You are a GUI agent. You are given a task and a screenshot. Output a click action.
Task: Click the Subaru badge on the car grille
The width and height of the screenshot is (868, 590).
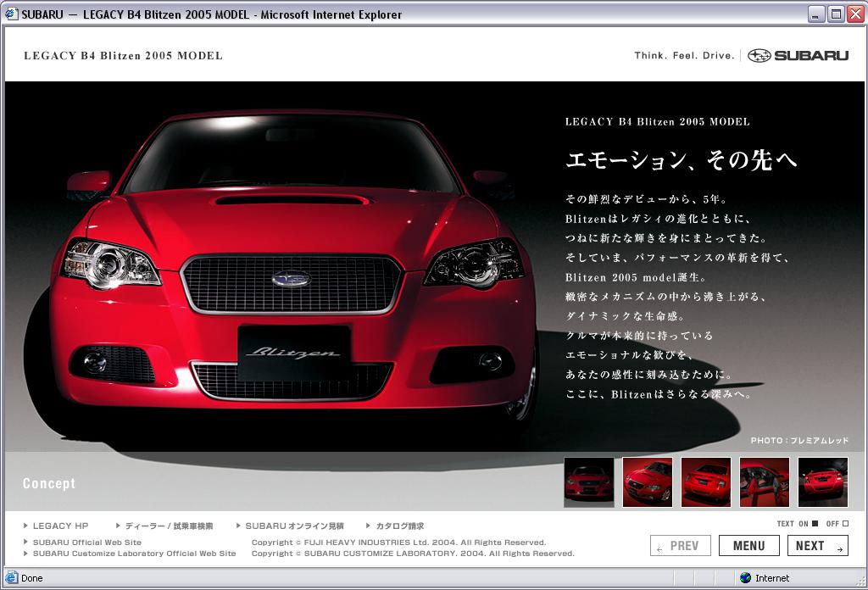click(292, 279)
